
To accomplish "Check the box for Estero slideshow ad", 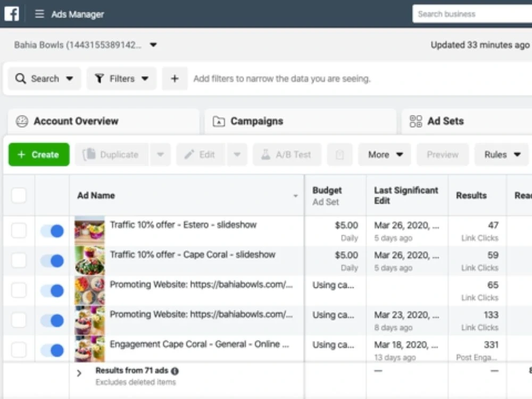I will 19,231.
